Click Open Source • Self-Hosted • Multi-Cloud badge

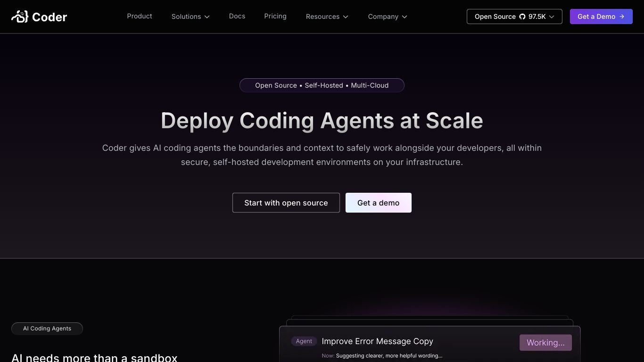[x=322, y=85]
